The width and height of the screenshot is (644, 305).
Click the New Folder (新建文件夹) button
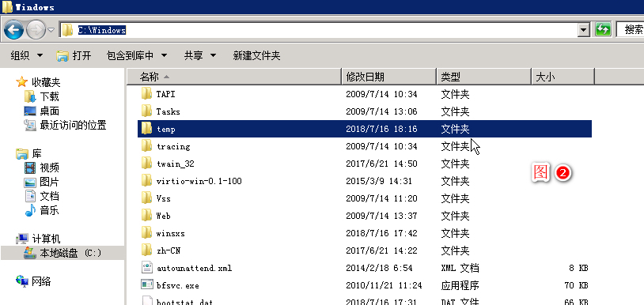pyautogui.click(x=256, y=55)
